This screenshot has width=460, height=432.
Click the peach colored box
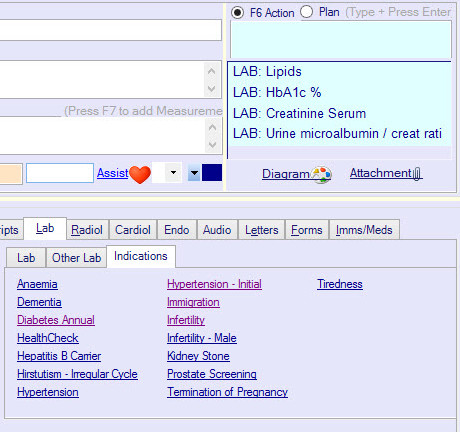coord(11,174)
